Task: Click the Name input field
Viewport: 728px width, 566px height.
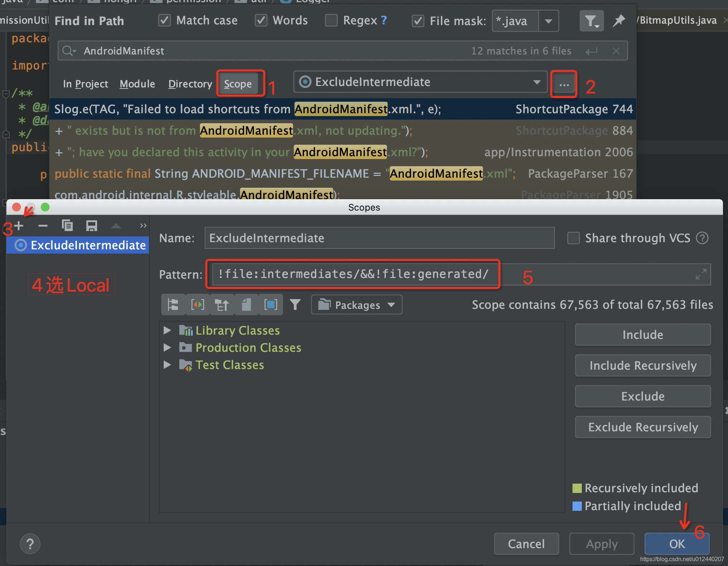Action: (379, 238)
